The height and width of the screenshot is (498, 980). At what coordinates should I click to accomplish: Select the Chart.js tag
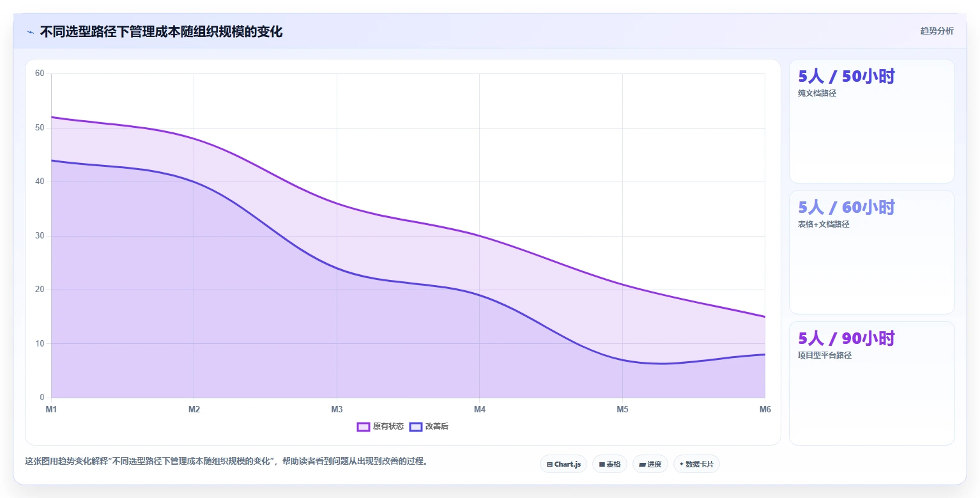click(x=563, y=464)
